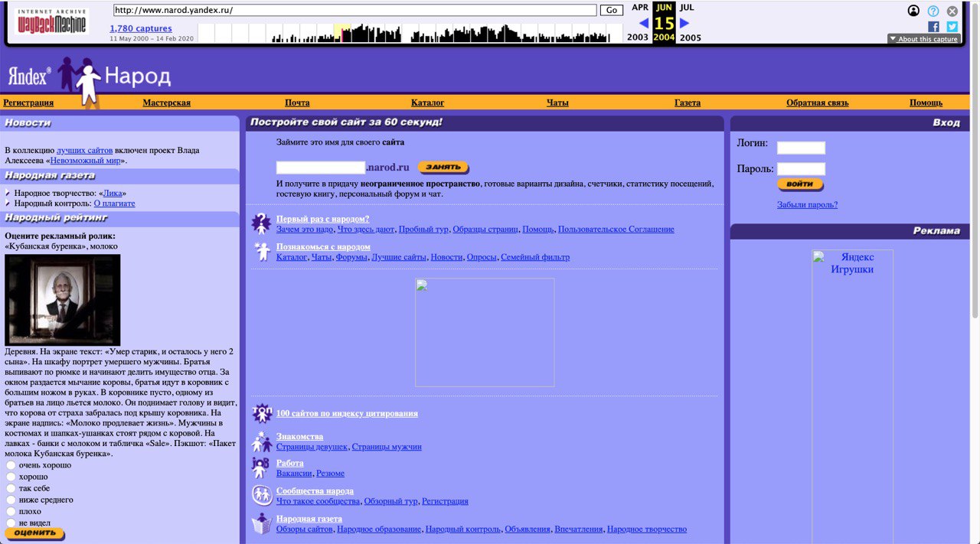Select the 'не видел' rating option
980x544 pixels.
[11, 523]
